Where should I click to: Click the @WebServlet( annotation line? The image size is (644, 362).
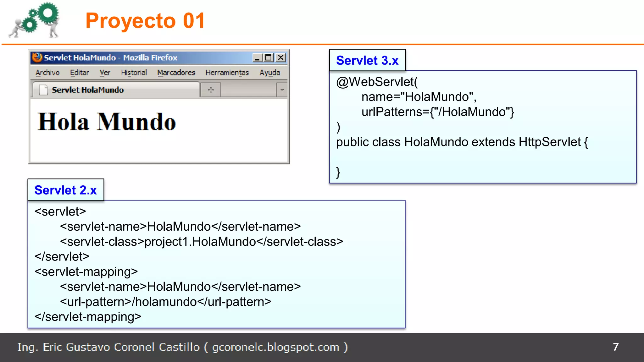click(x=377, y=82)
